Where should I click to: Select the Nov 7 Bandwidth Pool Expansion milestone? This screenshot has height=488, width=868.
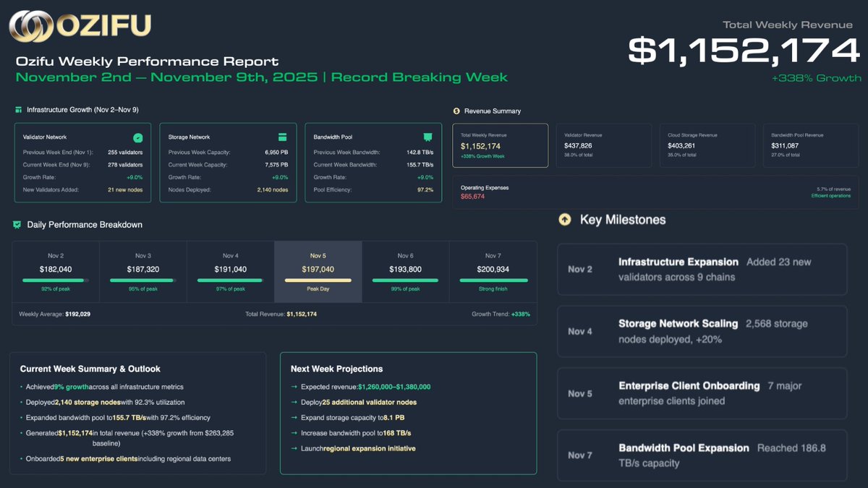click(703, 455)
